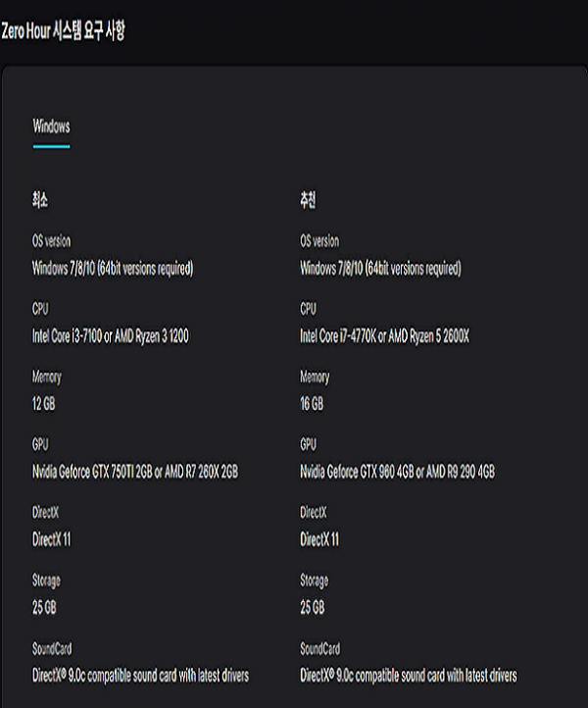Click the minimum 25 GB storage value
Screen dimensions: 588x708
point(44,607)
